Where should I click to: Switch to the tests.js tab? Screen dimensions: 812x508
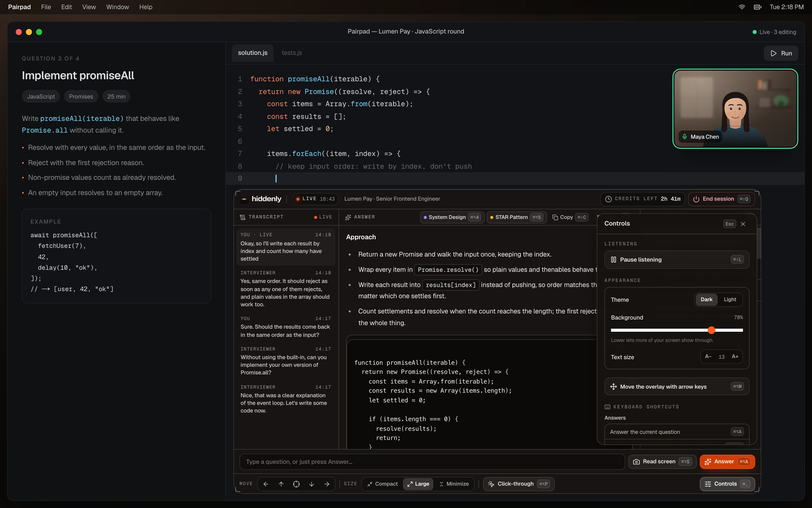tap(292, 53)
